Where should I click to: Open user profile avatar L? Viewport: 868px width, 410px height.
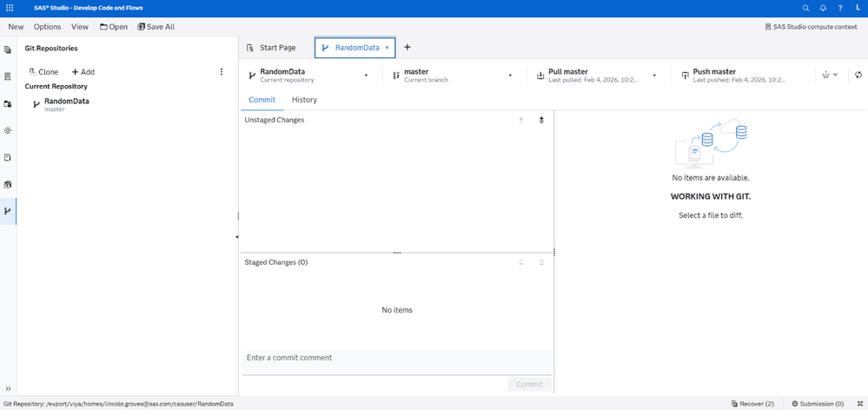pos(858,8)
